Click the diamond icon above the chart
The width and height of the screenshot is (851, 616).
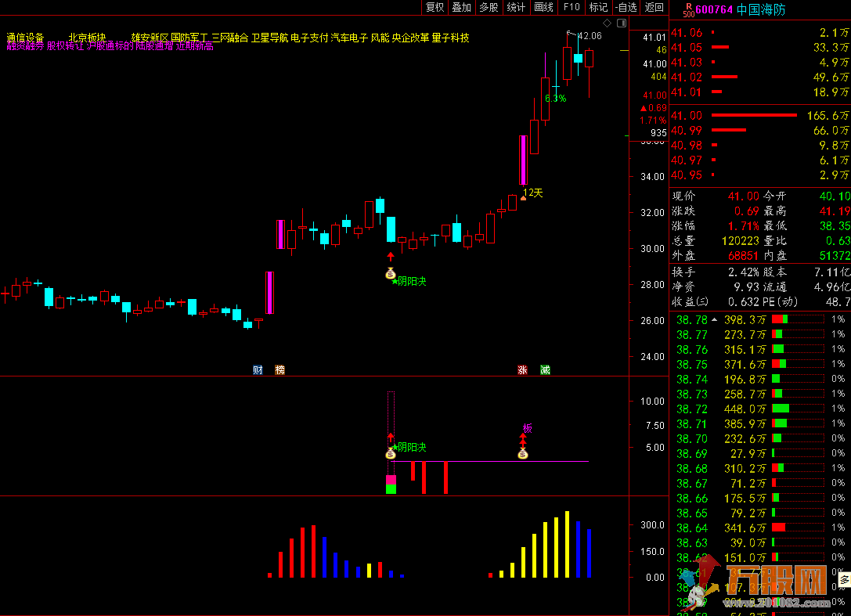[x=608, y=23]
